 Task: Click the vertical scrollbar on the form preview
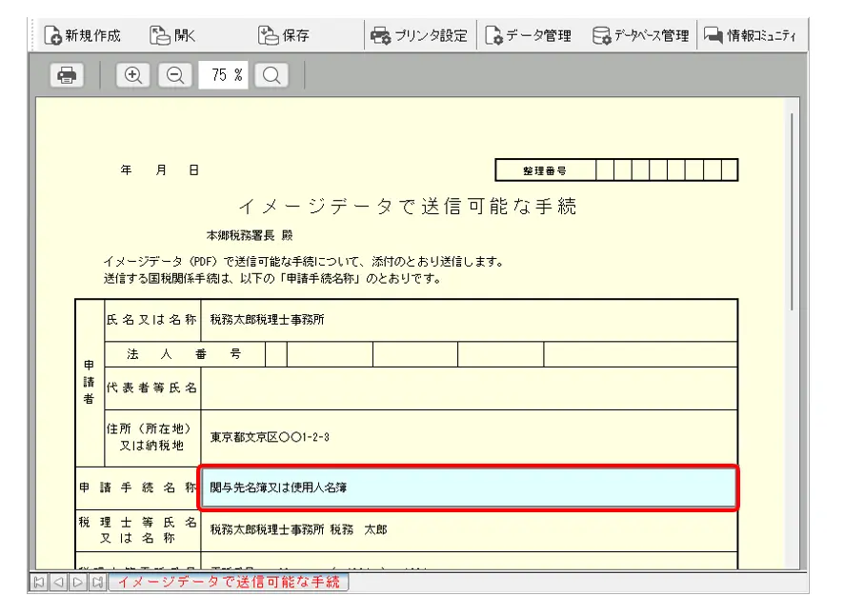pos(791,209)
